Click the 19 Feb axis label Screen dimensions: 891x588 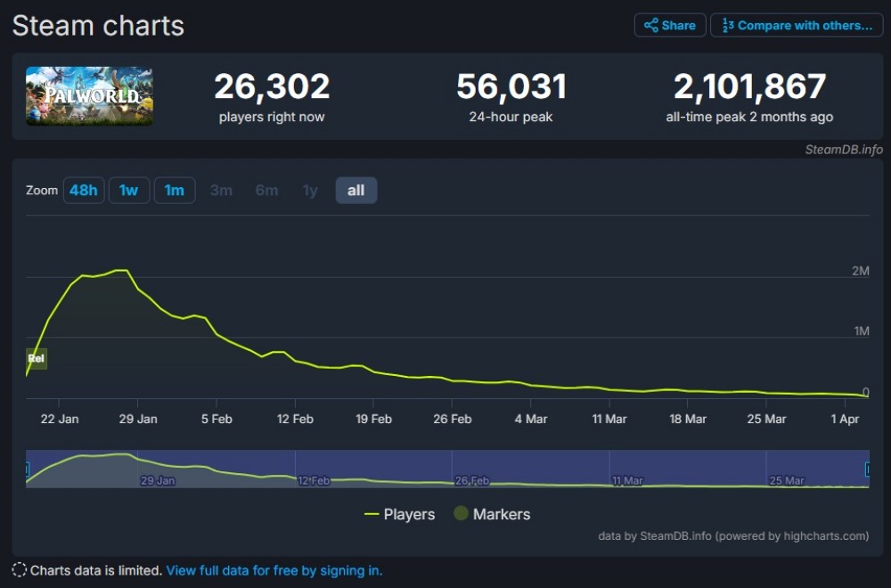(373, 420)
